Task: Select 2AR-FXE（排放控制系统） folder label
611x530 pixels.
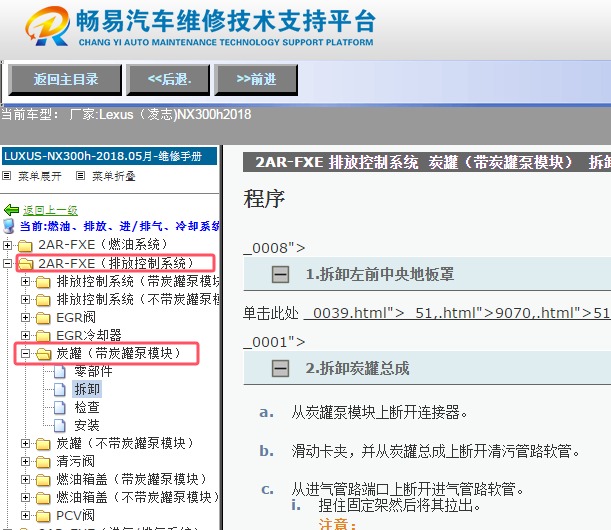Action: tap(116, 263)
